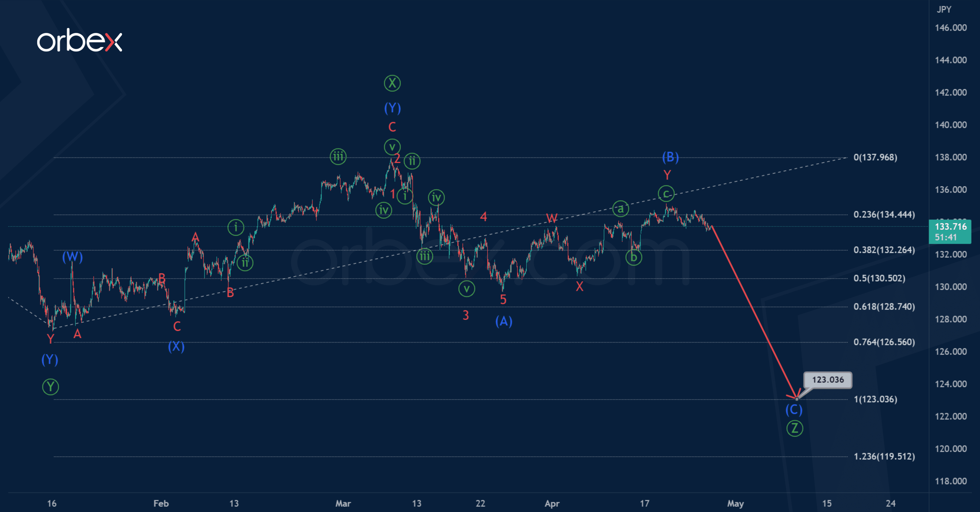This screenshot has width=980, height=512.
Task: Select the red 5 wave label
Action: pyautogui.click(x=503, y=300)
